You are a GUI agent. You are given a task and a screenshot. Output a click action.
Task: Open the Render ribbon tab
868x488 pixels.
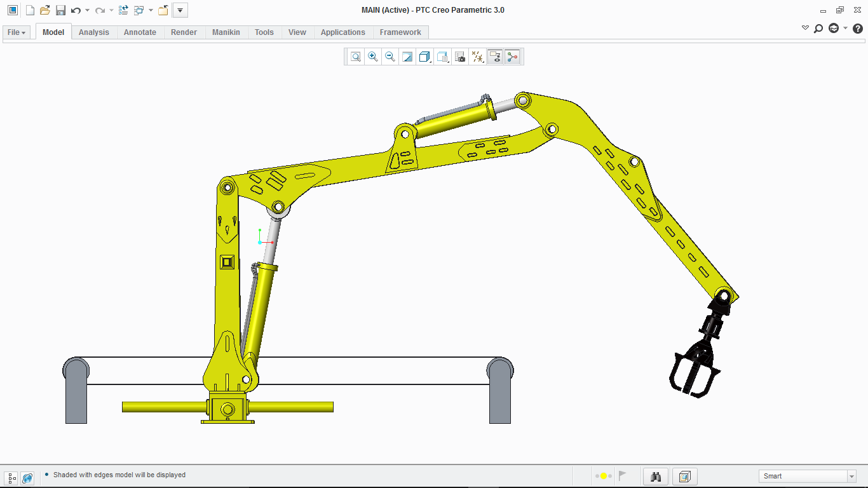(184, 32)
